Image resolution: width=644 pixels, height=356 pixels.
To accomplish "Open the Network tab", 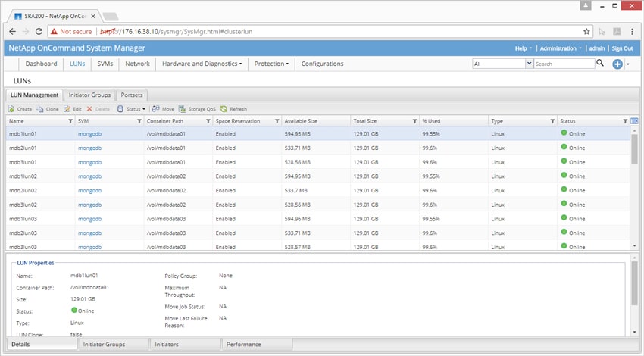I will tap(137, 64).
